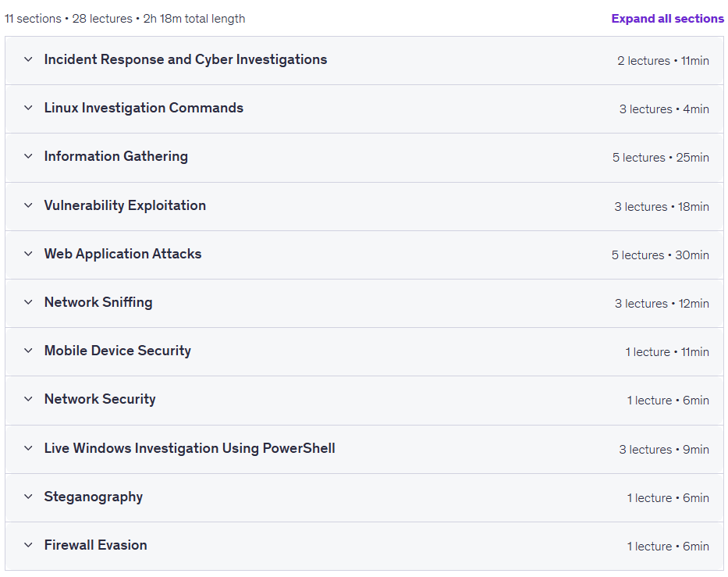The height and width of the screenshot is (577, 728).
Task: Click the '3 lectures • 12min' label
Action: point(662,304)
